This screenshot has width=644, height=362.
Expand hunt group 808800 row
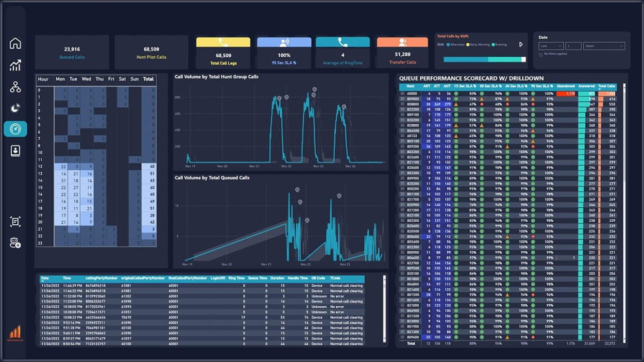[x=403, y=104]
